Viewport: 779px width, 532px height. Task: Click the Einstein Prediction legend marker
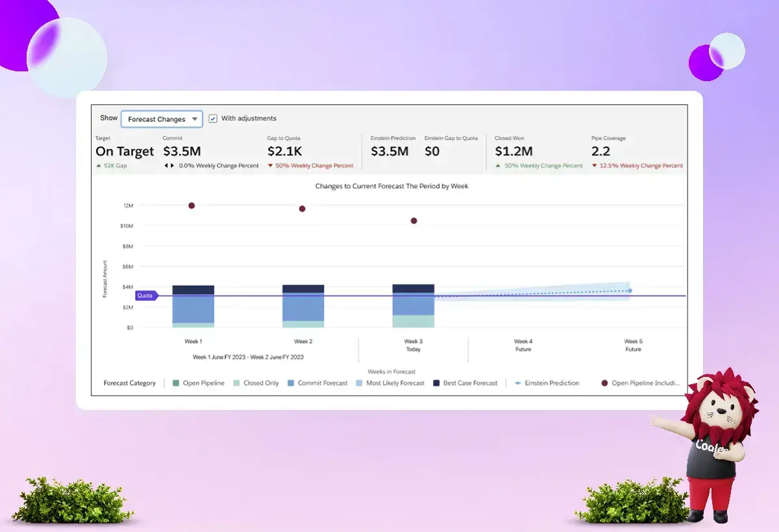pos(518,383)
